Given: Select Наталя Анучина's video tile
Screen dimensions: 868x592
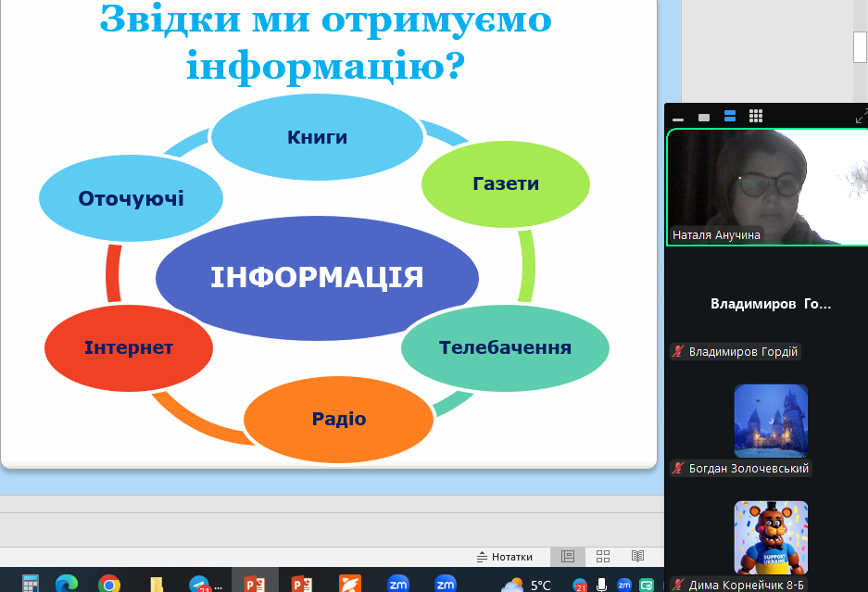Looking at the screenshot, I should pyautogui.click(x=767, y=186).
